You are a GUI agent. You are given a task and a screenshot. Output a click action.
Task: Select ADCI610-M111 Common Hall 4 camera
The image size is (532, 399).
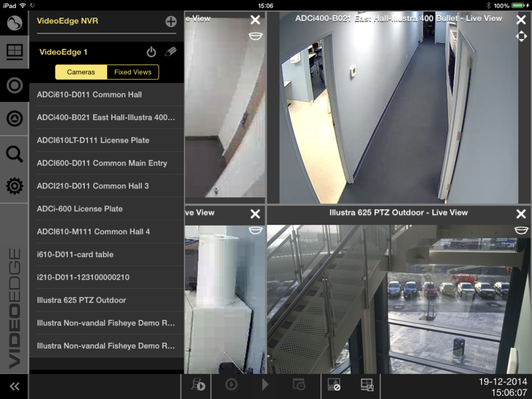[106, 232]
